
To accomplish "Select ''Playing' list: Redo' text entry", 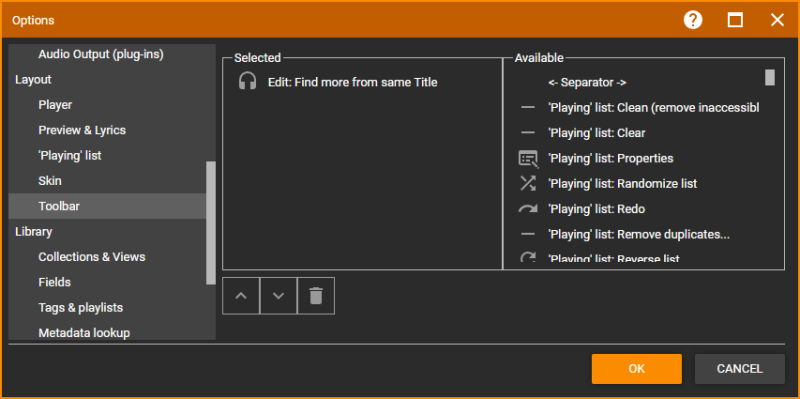I will coord(596,209).
